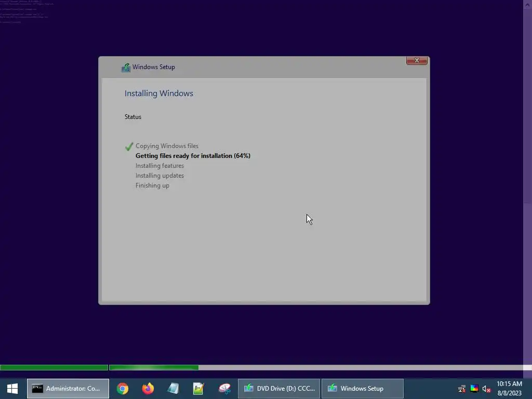Open the network status tray icon
The height and width of the screenshot is (399, 532).
click(x=461, y=389)
